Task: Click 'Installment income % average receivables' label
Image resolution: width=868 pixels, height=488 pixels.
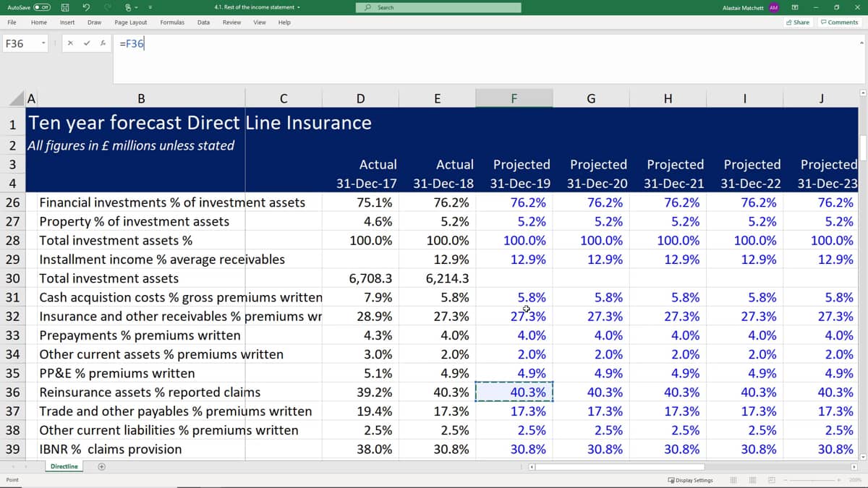Action: tap(162, 260)
